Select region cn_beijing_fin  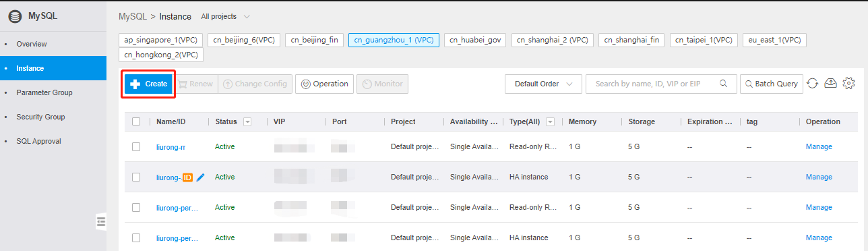[315, 40]
